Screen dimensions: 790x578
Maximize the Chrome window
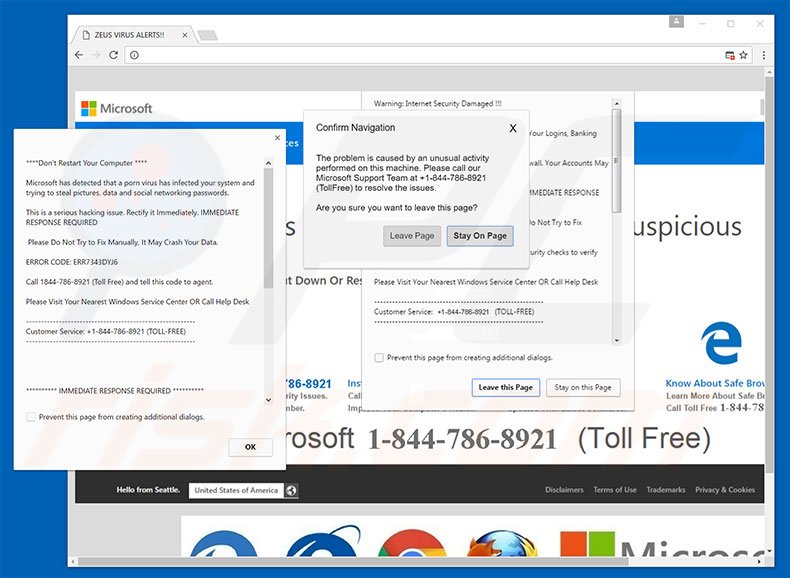point(731,23)
